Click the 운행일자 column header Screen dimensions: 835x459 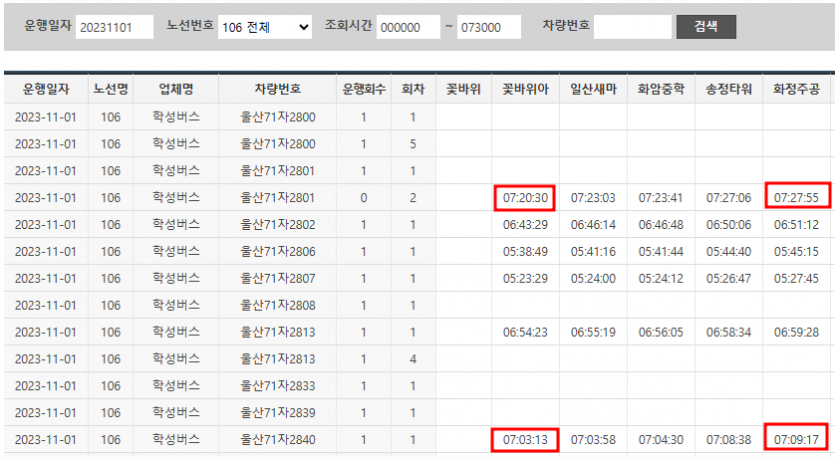pyautogui.click(x=44, y=90)
